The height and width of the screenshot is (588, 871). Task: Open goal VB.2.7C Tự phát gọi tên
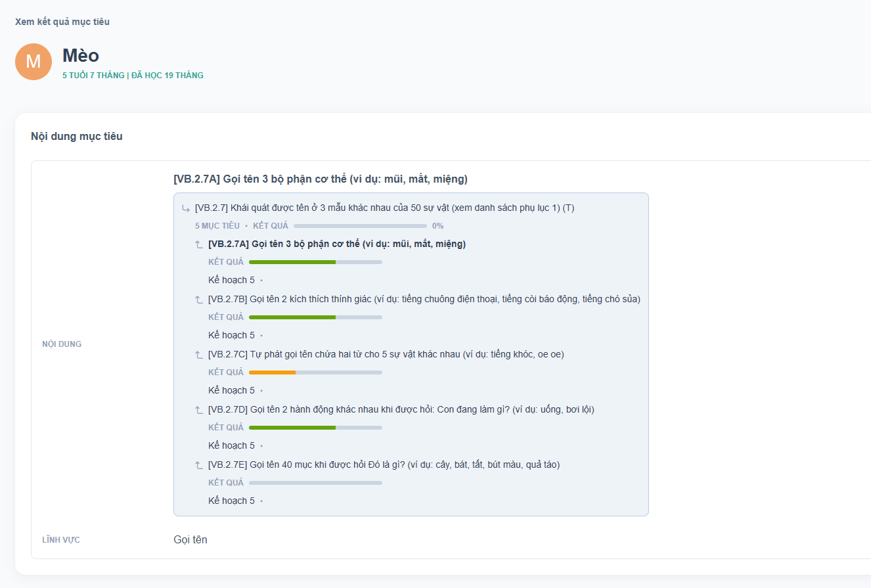click(386, 354)
